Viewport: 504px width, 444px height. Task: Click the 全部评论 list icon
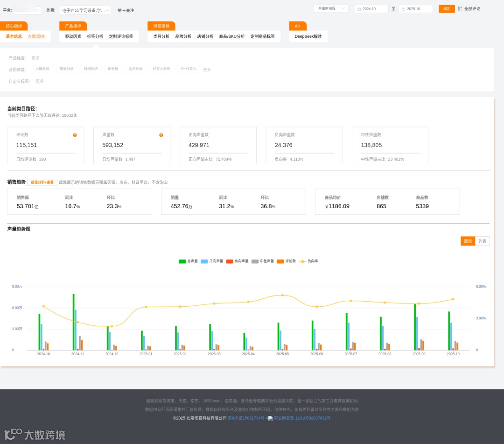(460, 9)
